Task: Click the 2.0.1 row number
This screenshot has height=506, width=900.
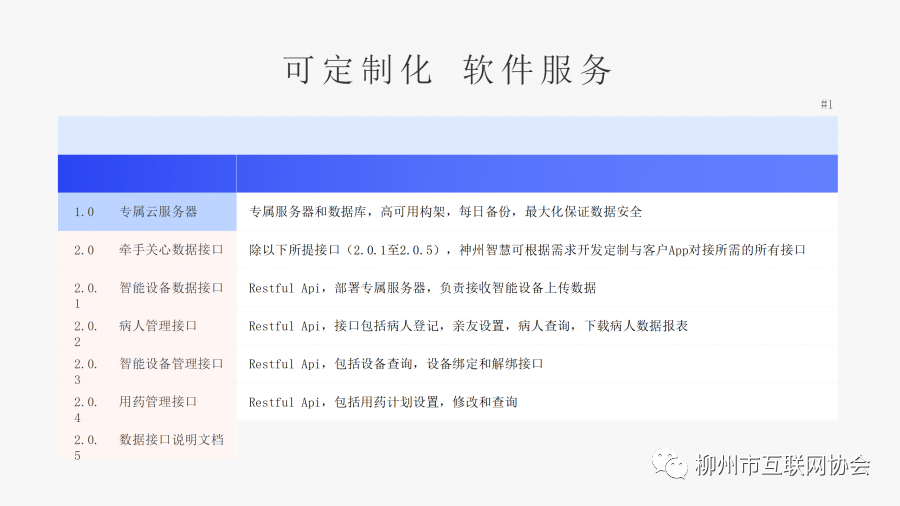Action: 85,295
